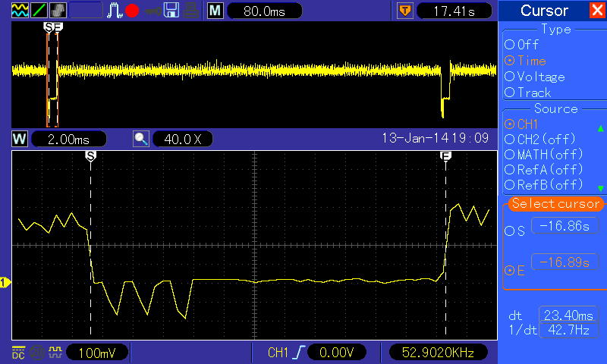Click the printer icon
Image resolution: width=607 pixels, height=364 pixels.
click(x=190, y=11)
